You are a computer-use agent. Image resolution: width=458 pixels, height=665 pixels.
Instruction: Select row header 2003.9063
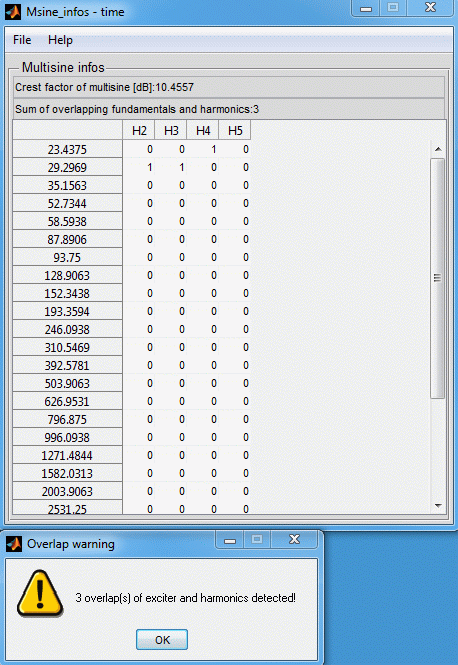click(x=67, y=491)
